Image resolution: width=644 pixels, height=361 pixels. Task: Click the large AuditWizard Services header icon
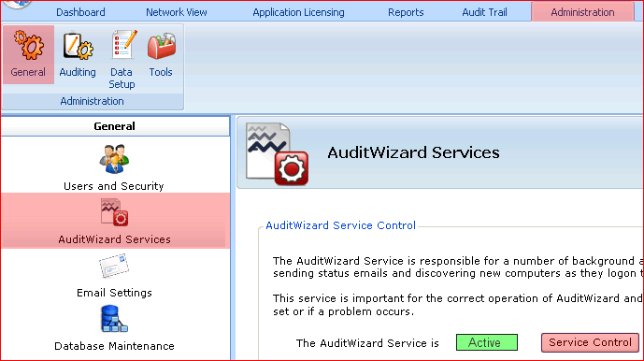pos(278,154)
